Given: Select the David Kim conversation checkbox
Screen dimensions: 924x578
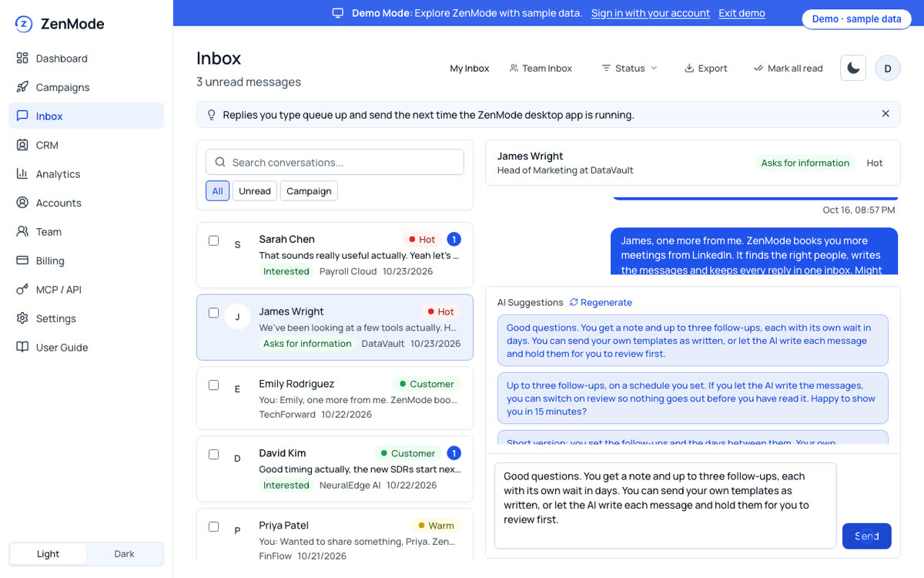Looking at the screenshot, I should coord(214,454).
